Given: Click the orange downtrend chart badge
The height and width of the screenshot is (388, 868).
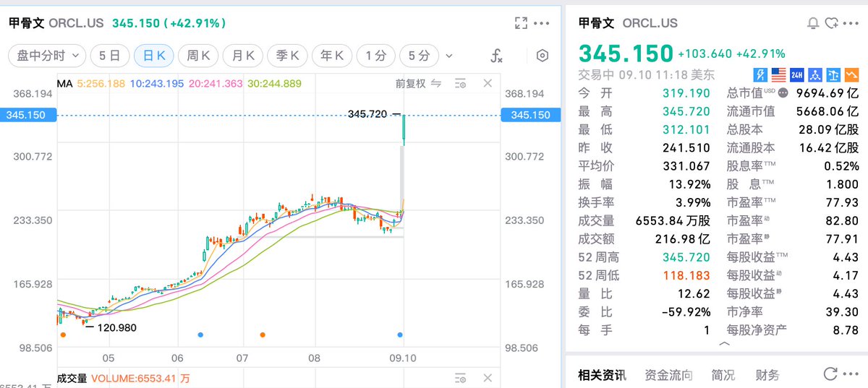Looking at the screenshot, I should point(851,74).
